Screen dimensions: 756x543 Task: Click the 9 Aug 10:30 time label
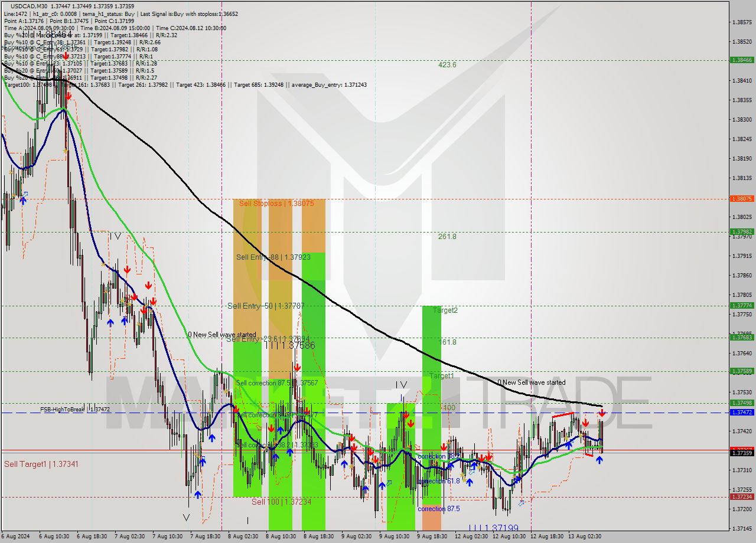point(395,537)
